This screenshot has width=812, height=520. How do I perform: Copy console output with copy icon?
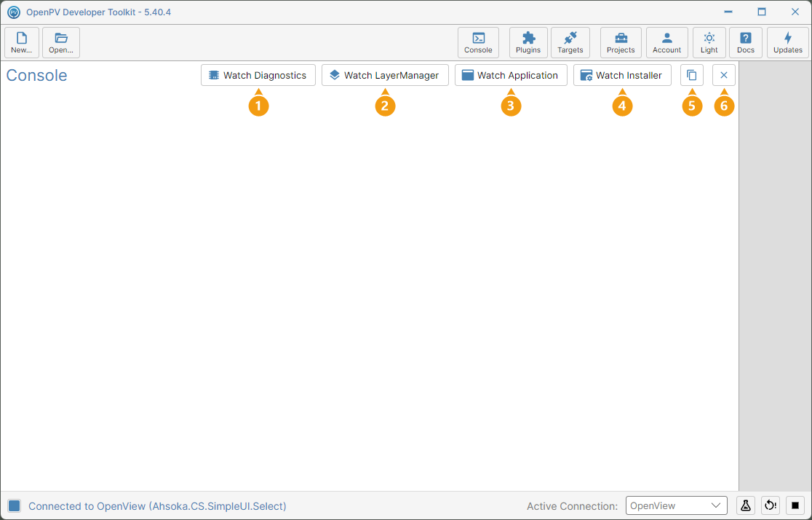point(691,75)
